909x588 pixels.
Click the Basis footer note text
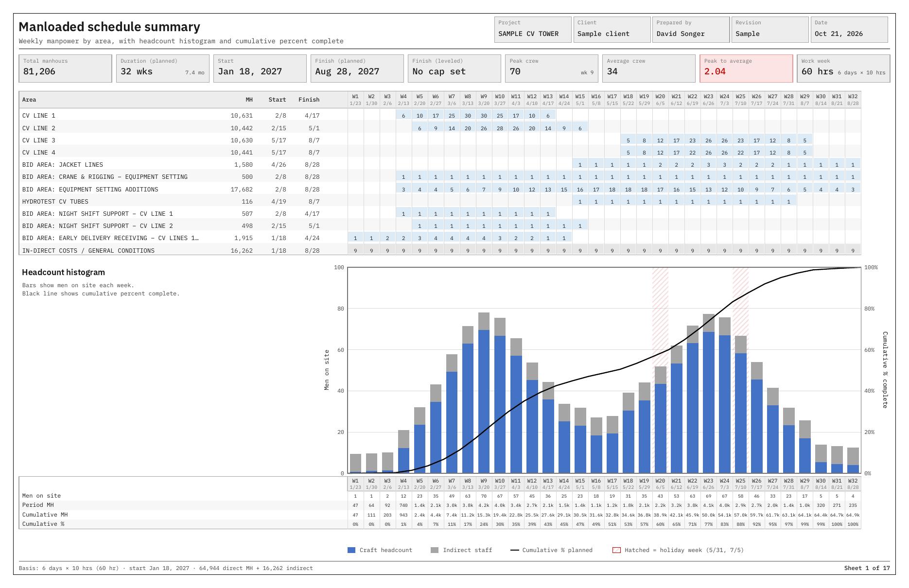[166, 568]
